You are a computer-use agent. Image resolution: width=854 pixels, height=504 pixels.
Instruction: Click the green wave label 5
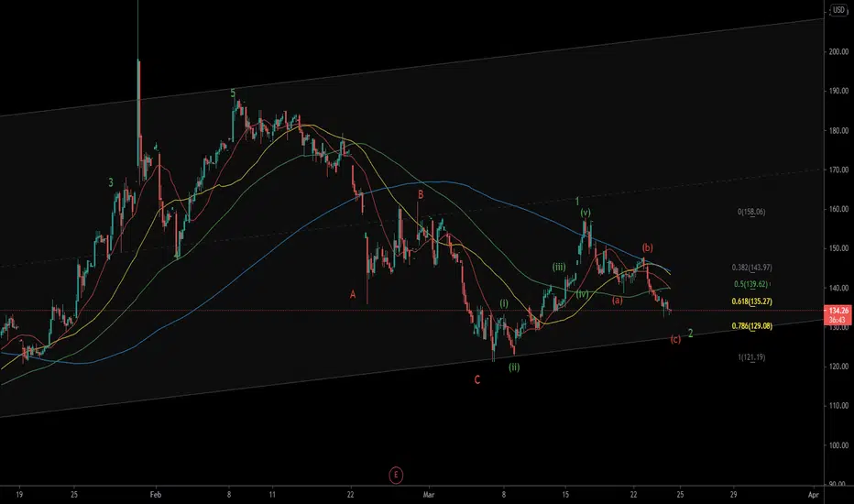point(233,93)
